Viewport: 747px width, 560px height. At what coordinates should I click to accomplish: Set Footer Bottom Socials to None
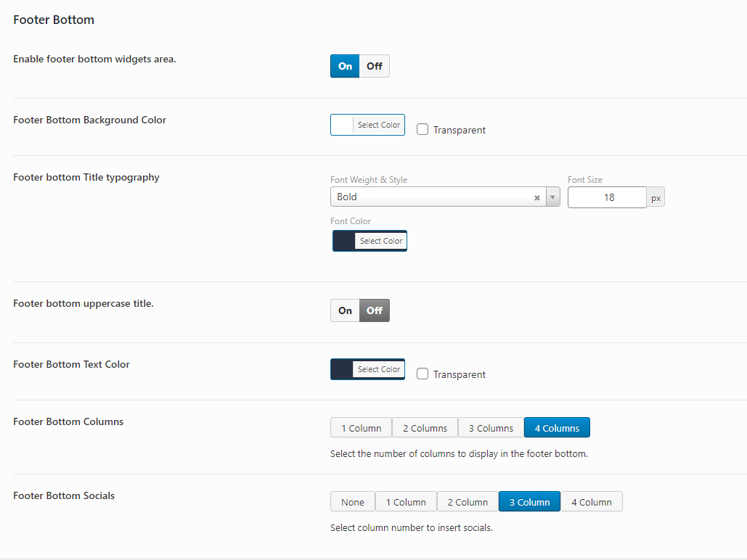click(353, 502)
